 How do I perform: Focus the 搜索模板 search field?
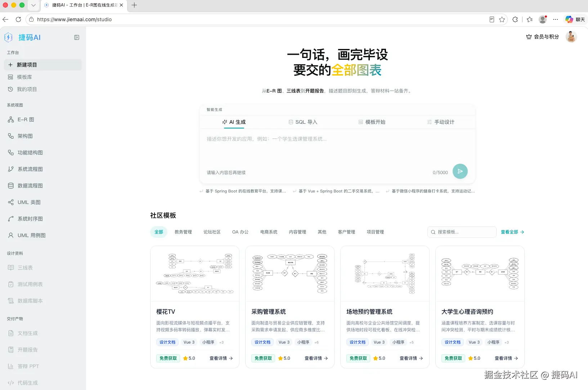[462, 232]
